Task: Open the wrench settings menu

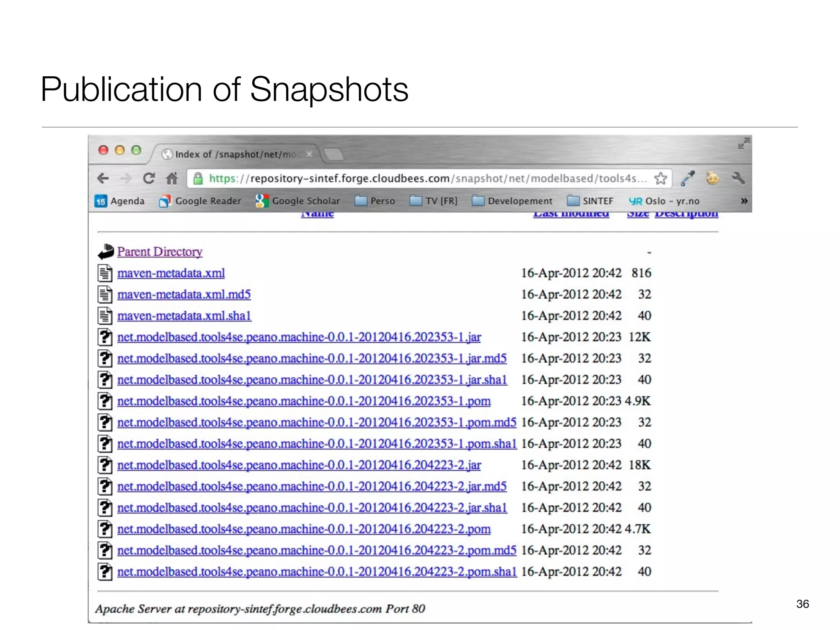Action: pos(738,178)
